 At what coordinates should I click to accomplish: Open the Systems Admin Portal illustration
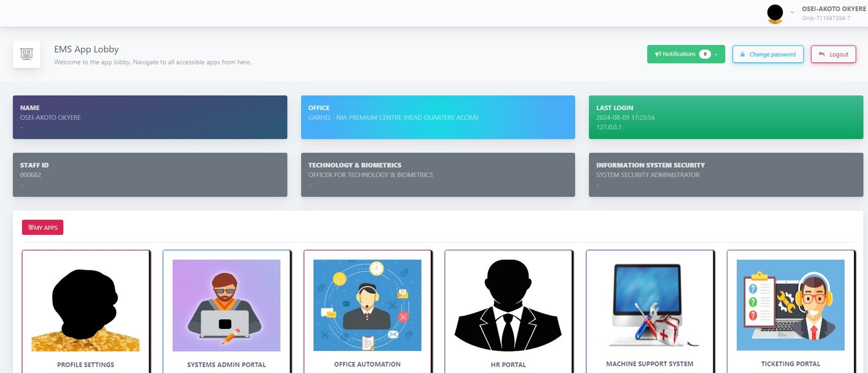tap(226, 305)
